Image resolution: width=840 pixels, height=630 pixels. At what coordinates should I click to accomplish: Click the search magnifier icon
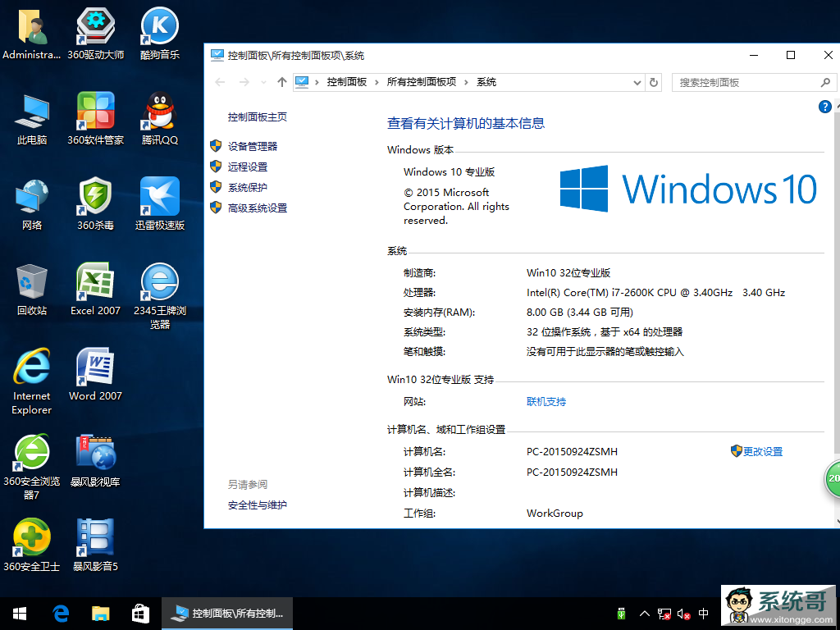click(825, 83)
